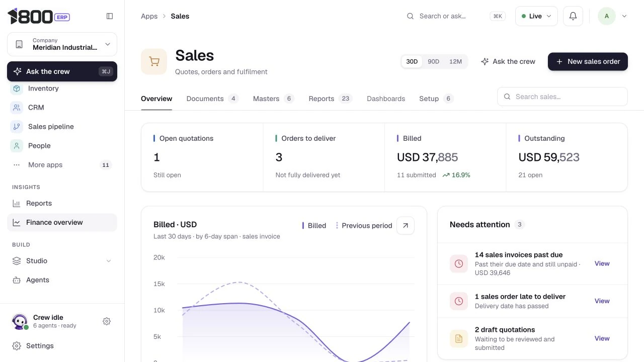Click the Search sales field
Viewport: 644px width, 362px height.
[x=562, y=97]
